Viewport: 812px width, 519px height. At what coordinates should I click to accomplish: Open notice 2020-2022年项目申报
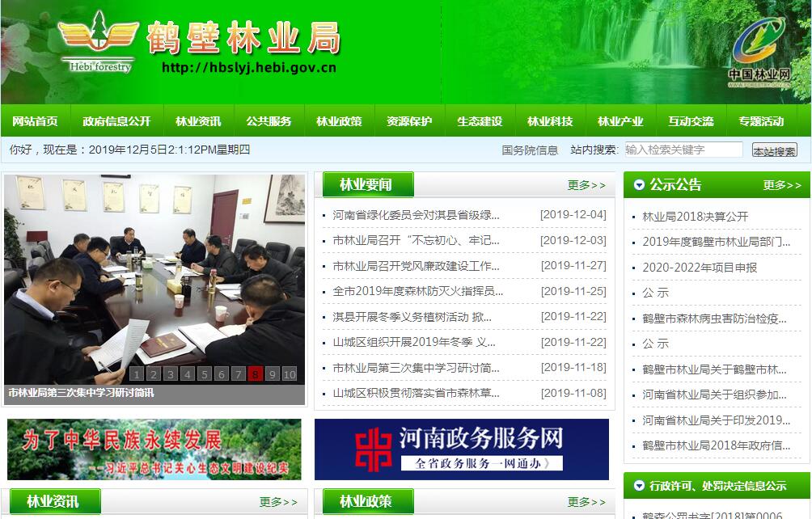point(700,268)
